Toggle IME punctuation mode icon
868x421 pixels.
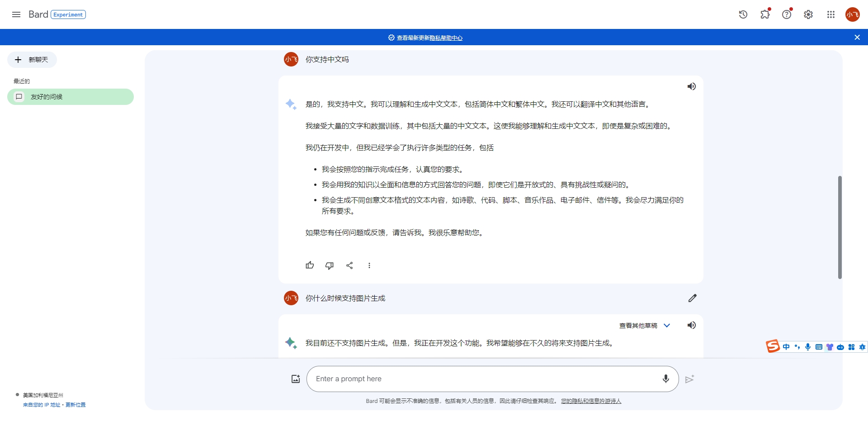point(797,347)
